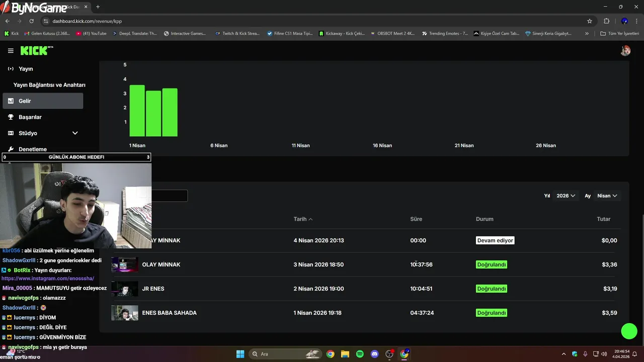Open Discord from the taskbar
The image size is (644, 362).
pos(374,354)
